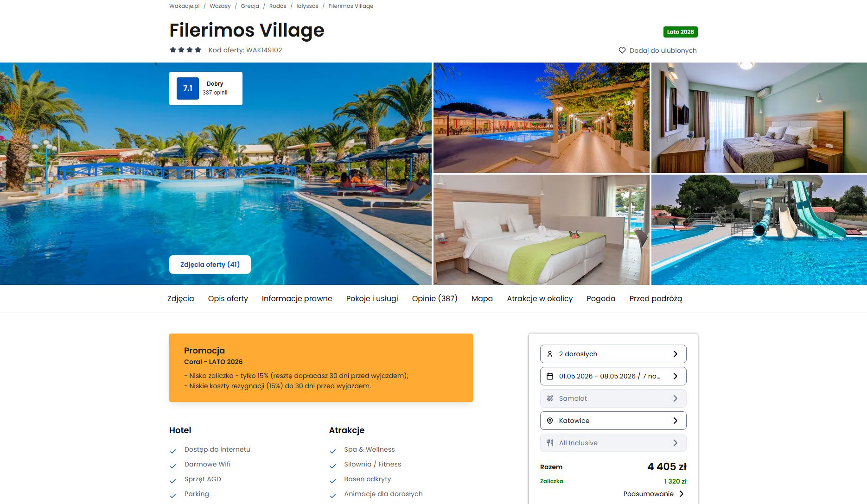Open the Pokoje i usługi tab
This screenshot has height=504, width=867.
click(372, 299)
